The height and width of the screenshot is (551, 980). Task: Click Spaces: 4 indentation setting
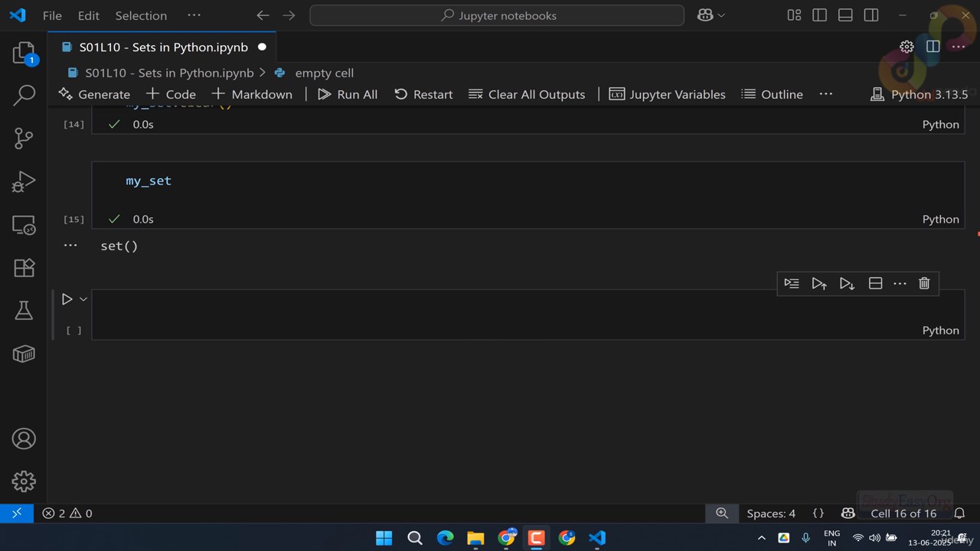pyautogui.click(x=771, y=514)
